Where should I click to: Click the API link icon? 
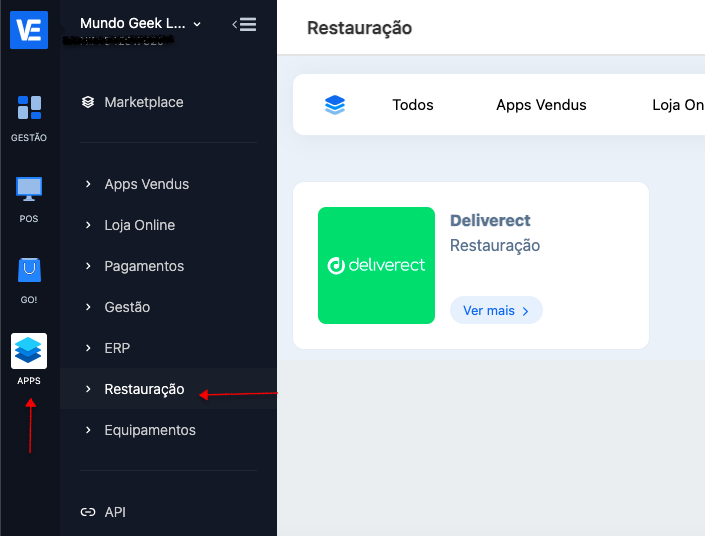pyautogui.click(x=88, y=512)
